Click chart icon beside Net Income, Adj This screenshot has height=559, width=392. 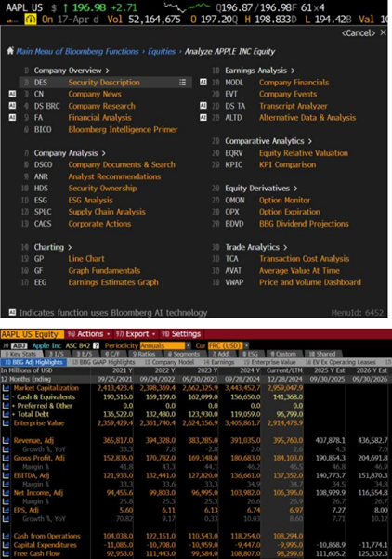click(x=6, y=493)
